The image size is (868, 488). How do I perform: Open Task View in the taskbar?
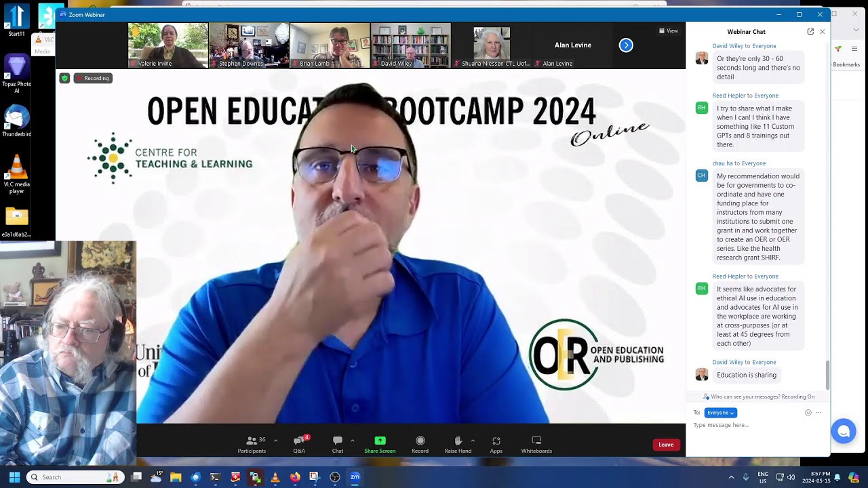tap(136, 477)
